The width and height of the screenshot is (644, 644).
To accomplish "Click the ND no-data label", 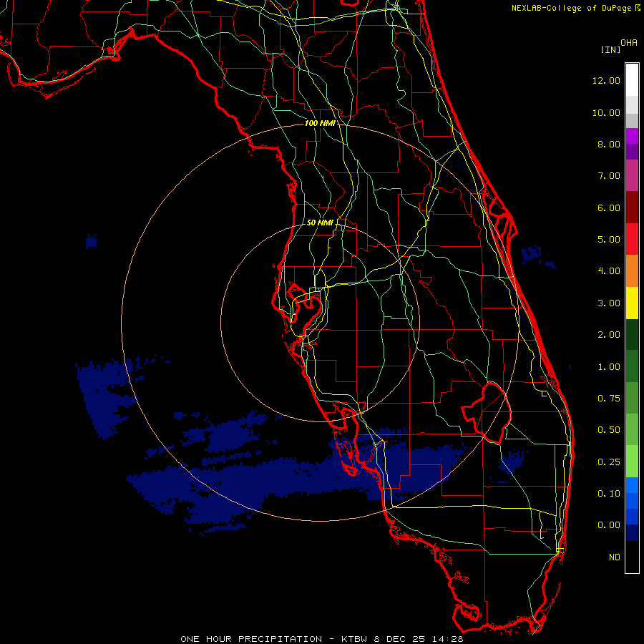I will [615, 557].
